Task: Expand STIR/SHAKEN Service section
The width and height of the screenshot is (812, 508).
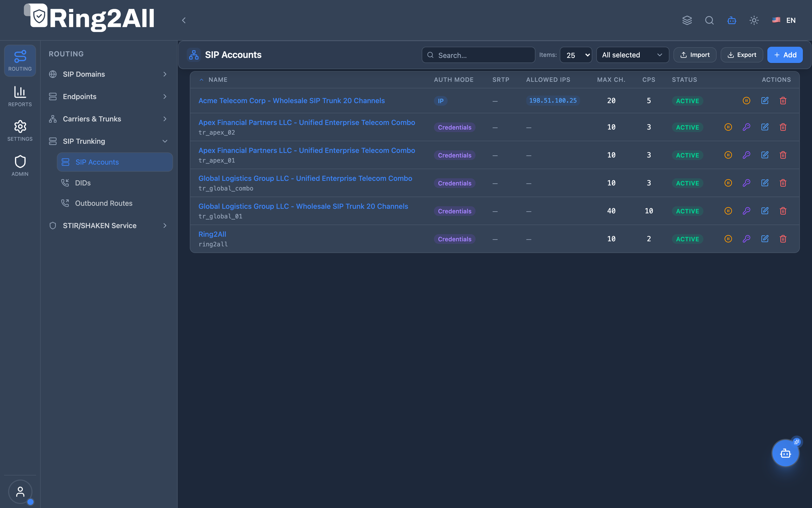Action: click(108, 226)
